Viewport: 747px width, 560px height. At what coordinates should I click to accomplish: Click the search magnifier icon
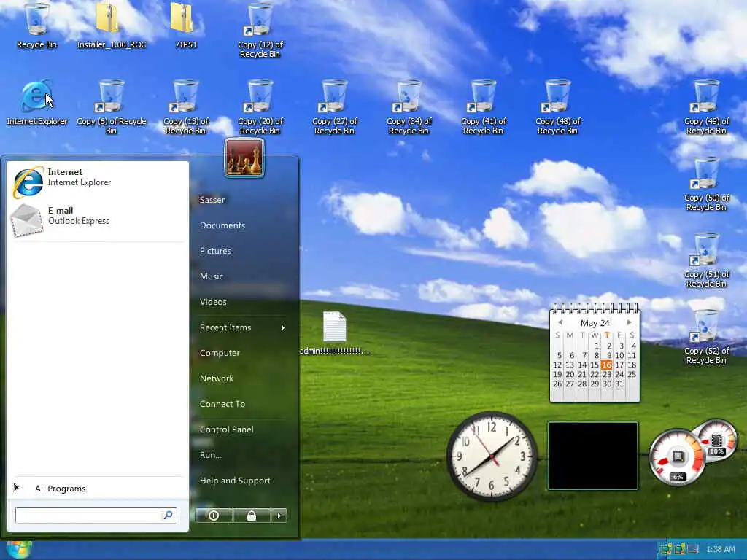pos(169,516)
